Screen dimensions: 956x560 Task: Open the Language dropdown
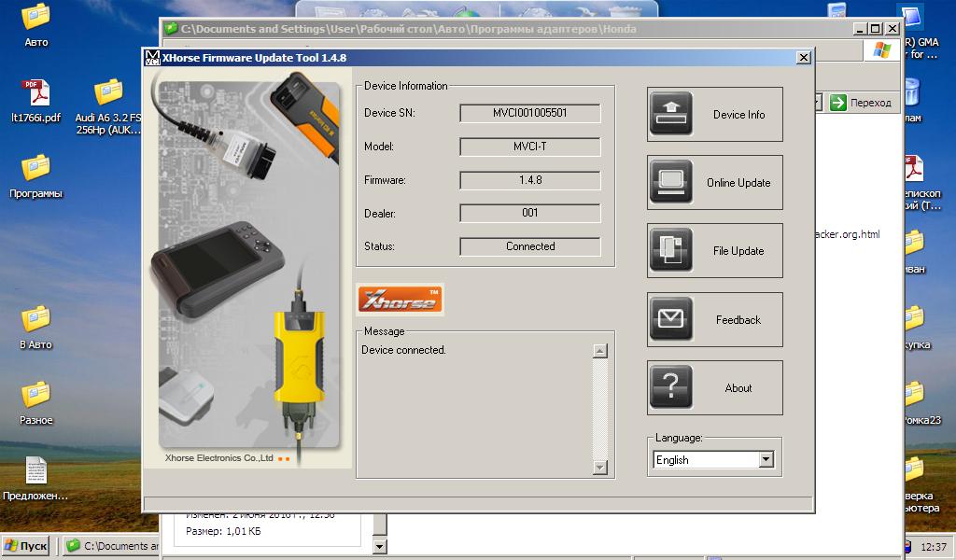(x=766, y=459)
